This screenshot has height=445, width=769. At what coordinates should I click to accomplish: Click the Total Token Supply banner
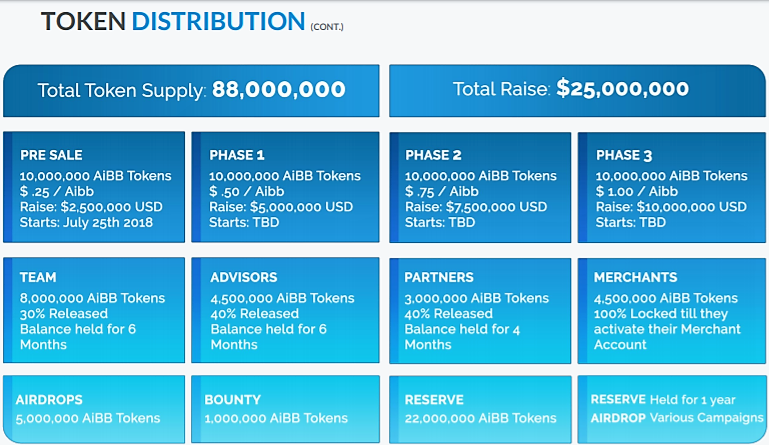point(191,91)
